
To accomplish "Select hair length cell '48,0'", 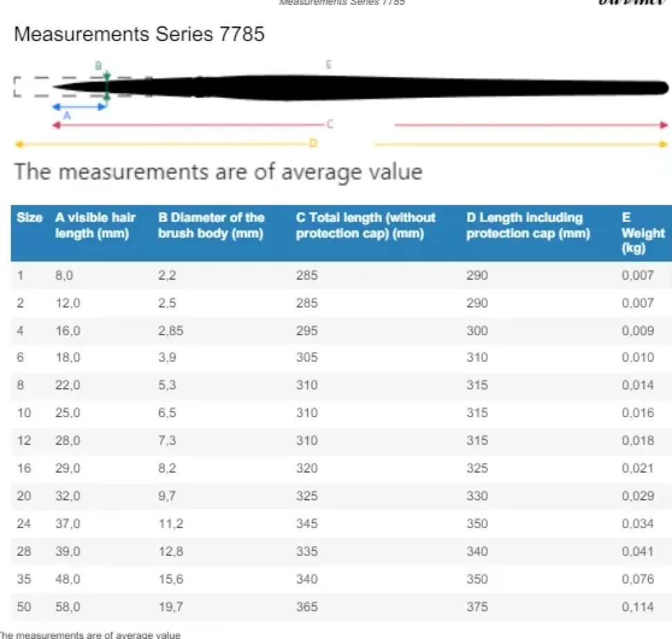I will 68,579.
